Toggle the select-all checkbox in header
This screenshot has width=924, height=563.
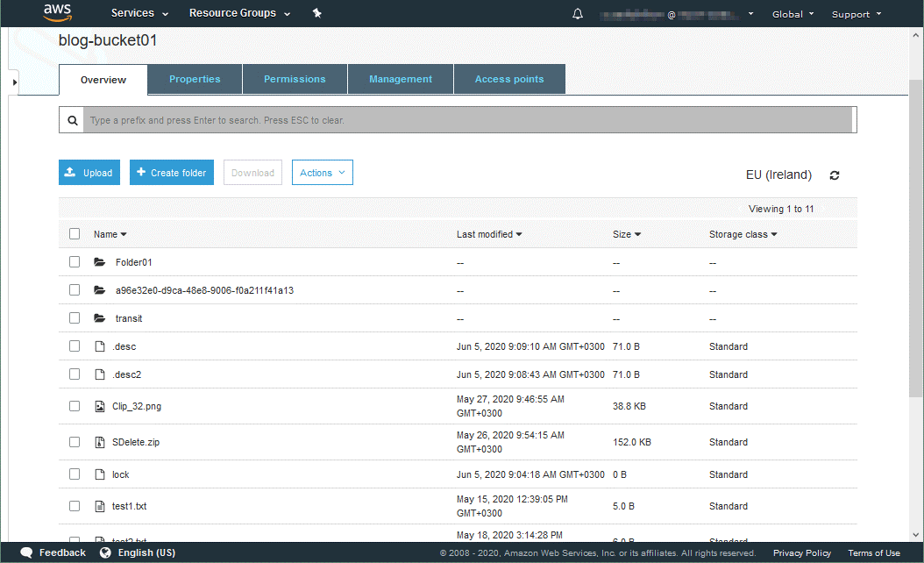click(x=75, y=233)
